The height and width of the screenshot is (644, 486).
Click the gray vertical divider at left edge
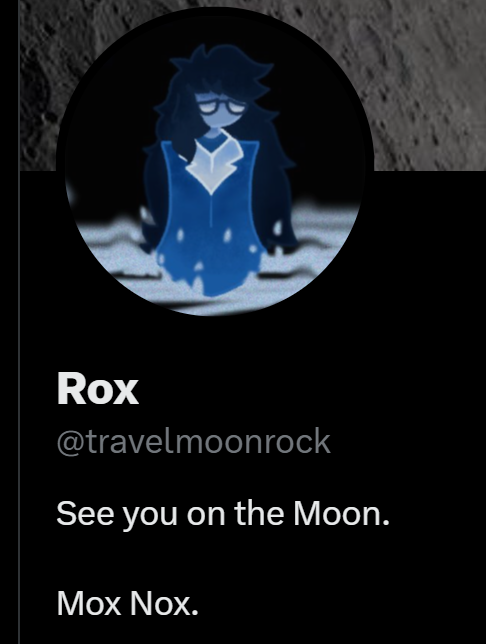coord(19,322)
